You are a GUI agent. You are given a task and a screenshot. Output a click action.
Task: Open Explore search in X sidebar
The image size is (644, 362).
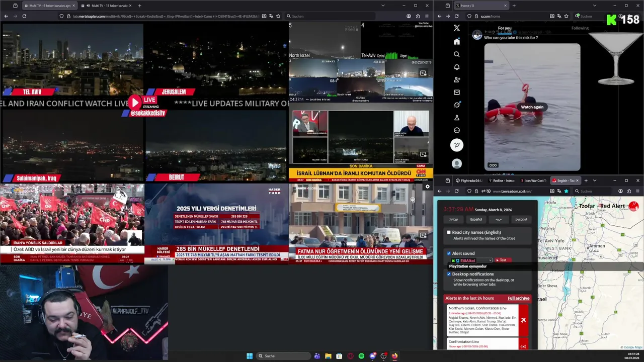coord(457,54)
